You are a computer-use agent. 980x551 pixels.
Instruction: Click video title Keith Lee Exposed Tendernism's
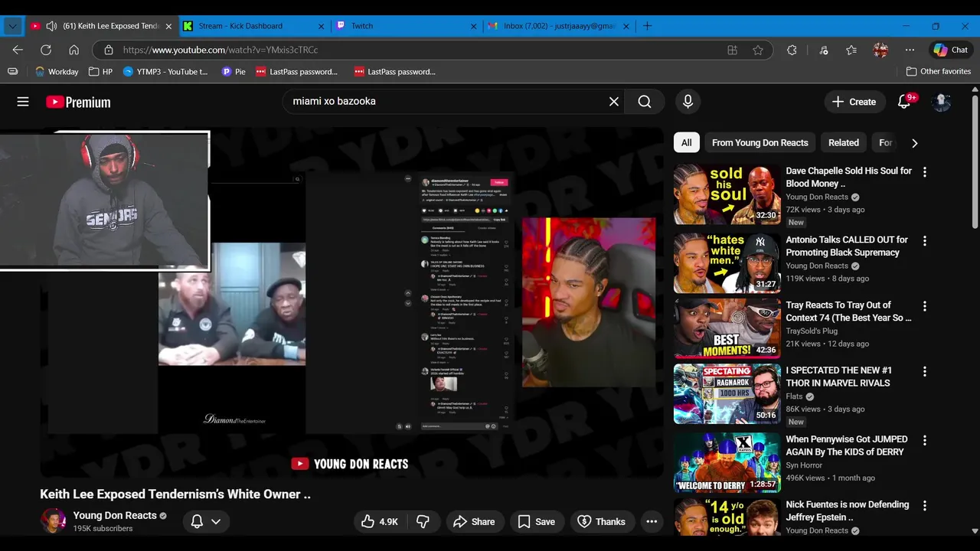175,494
